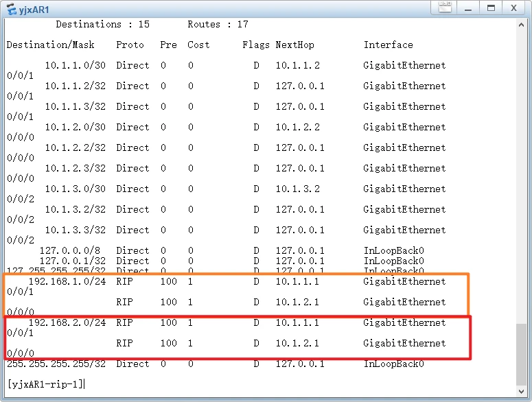Click the Interface column header text
The image size is (532, 402).
click(x=388, y=45)
